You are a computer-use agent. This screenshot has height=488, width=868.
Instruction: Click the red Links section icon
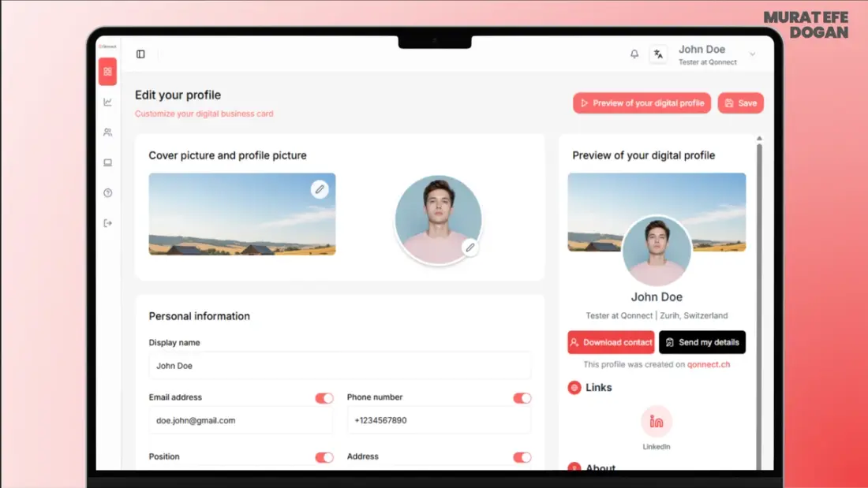(x=574, y=387)
